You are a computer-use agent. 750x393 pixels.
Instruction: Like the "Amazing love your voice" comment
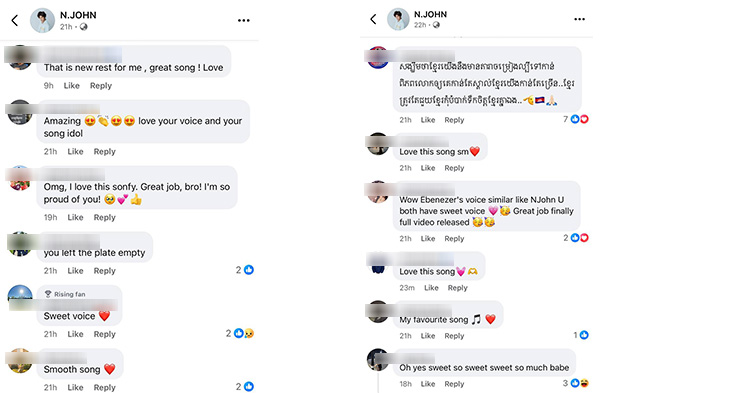[75, 152]
